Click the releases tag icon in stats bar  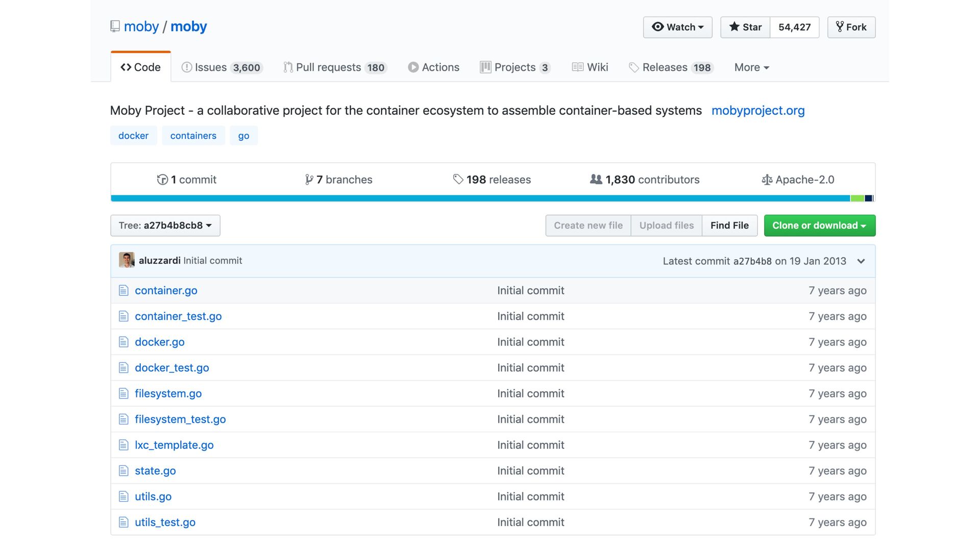[458, 179]
